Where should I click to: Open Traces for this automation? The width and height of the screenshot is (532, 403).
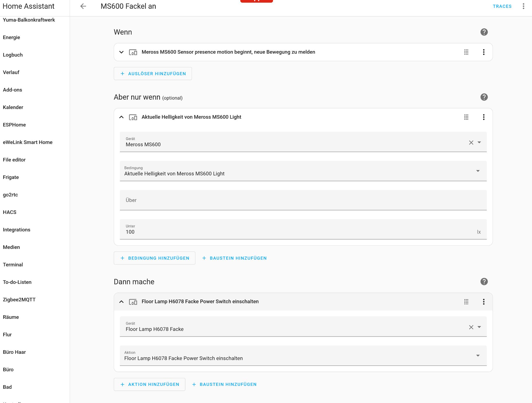click(502, 6)
